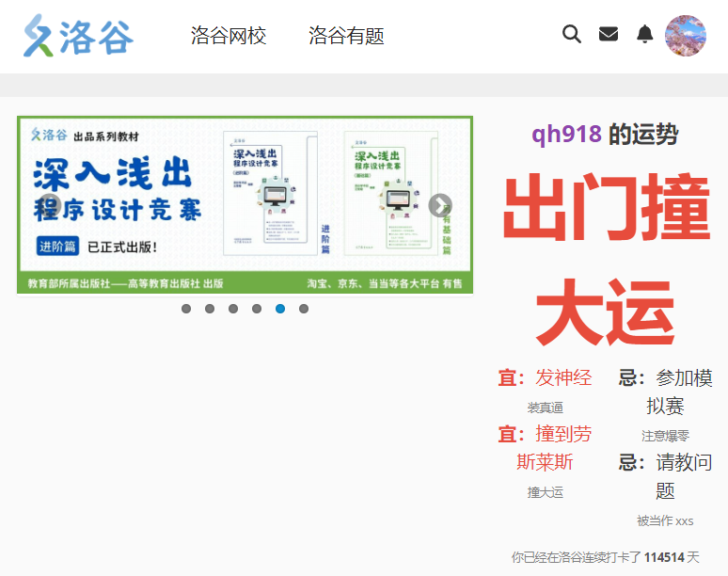This screenshot has width=728, height=576.
Task: Open the user avatar profile picture
Action: click(686, 36)
